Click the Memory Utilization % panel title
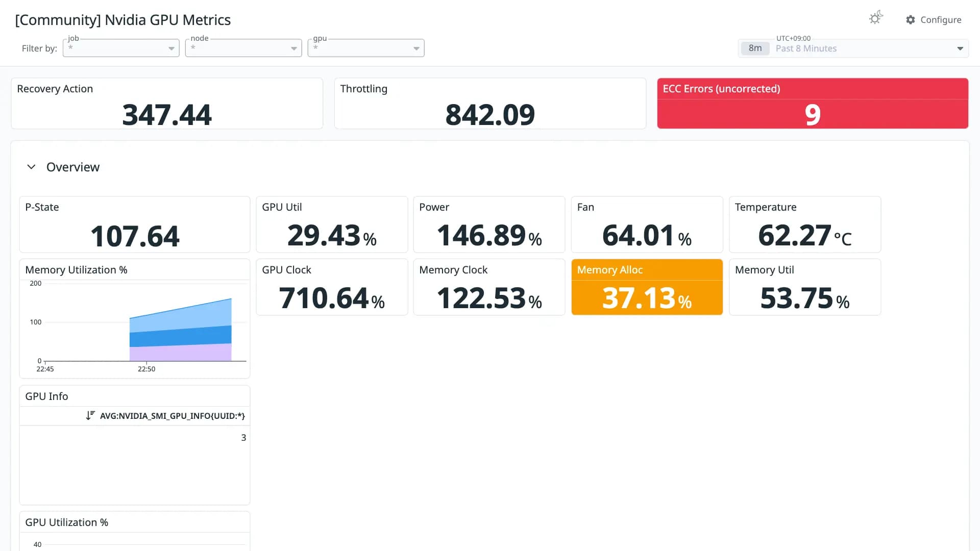This screenshot has height=551, width=980. 76,270
